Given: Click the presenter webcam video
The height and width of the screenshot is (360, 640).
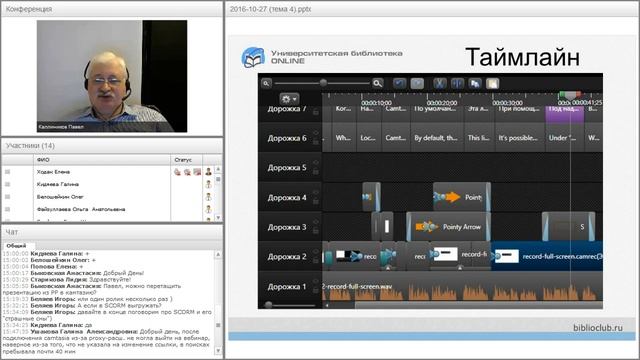Looking at the screenshot, I should click(x=112, y=76).
